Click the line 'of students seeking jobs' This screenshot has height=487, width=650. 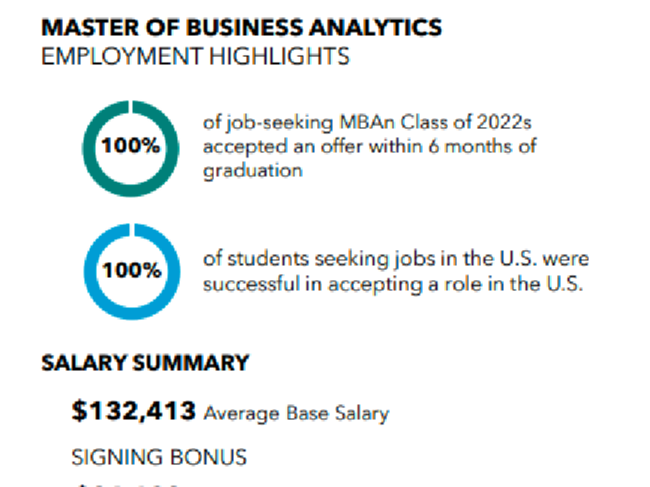[x=396, y=259]
